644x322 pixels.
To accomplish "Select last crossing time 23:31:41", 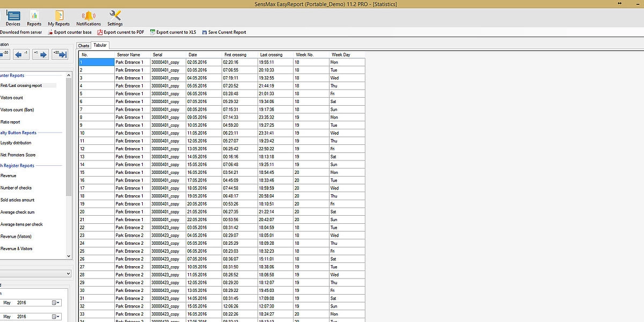I will (x=276, y=133).
